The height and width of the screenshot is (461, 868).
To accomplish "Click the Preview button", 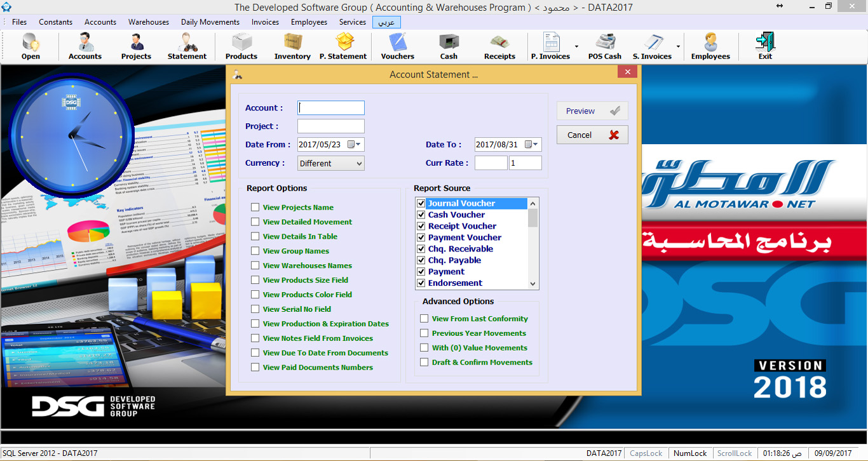I will (592, 111).
